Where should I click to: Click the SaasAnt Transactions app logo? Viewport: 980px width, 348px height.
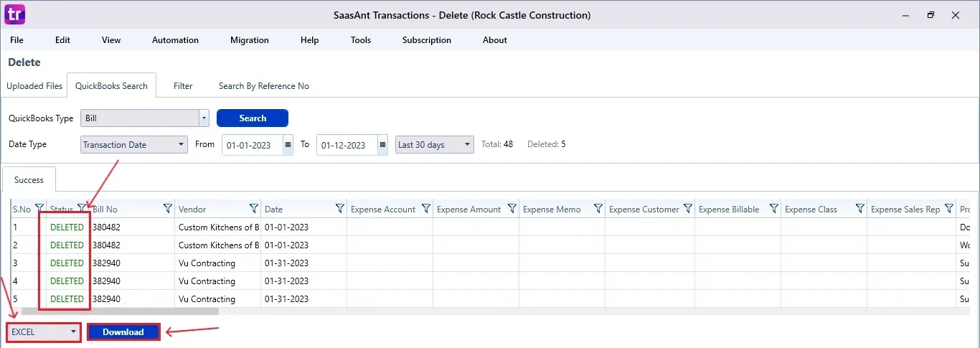tap(14, 14)
